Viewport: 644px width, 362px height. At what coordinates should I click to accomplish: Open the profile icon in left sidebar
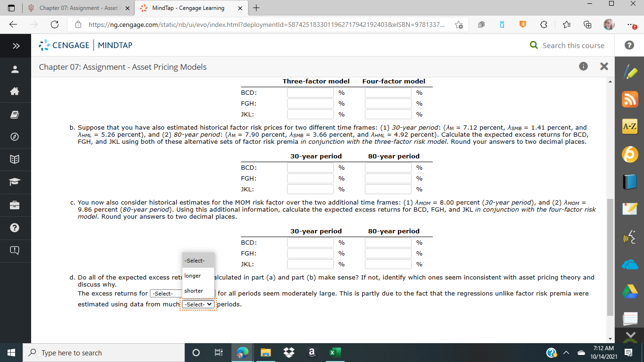pyautogui.click(x=16, y=70)
